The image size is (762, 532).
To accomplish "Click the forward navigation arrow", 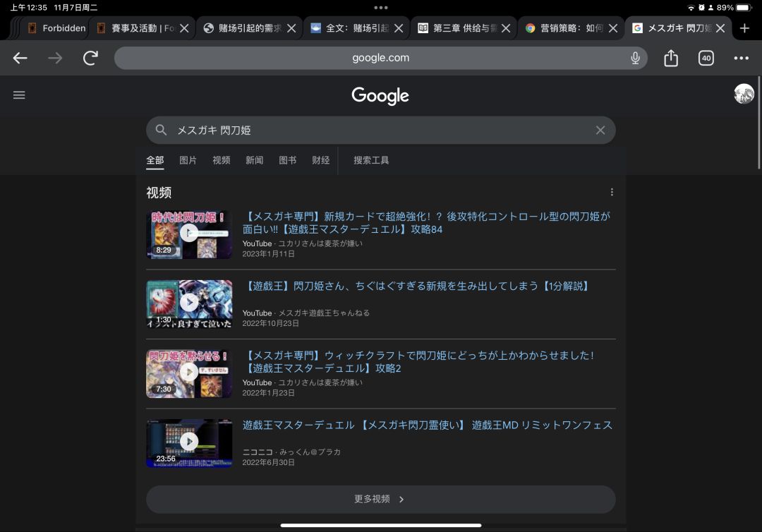I will [55, 59].
